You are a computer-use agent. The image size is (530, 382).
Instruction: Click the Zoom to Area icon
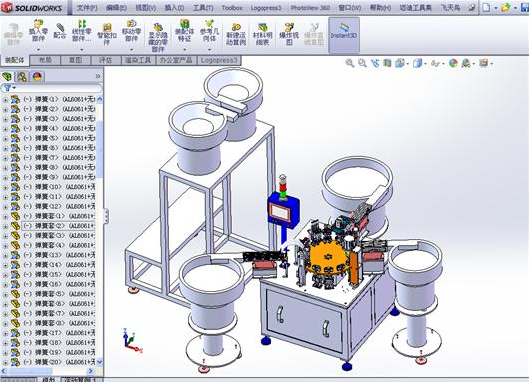362,63
